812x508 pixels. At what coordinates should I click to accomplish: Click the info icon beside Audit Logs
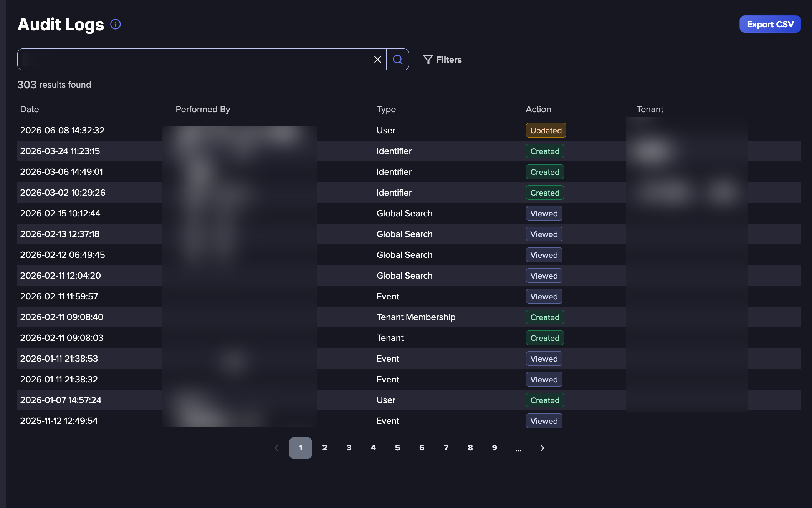[x=116, y=24]
